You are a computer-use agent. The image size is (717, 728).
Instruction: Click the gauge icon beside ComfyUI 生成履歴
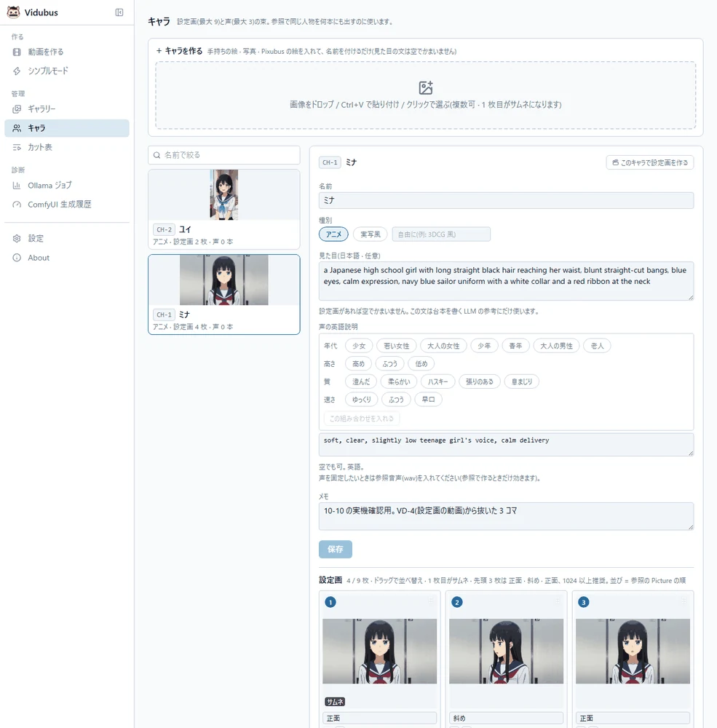tap(17, 205)
